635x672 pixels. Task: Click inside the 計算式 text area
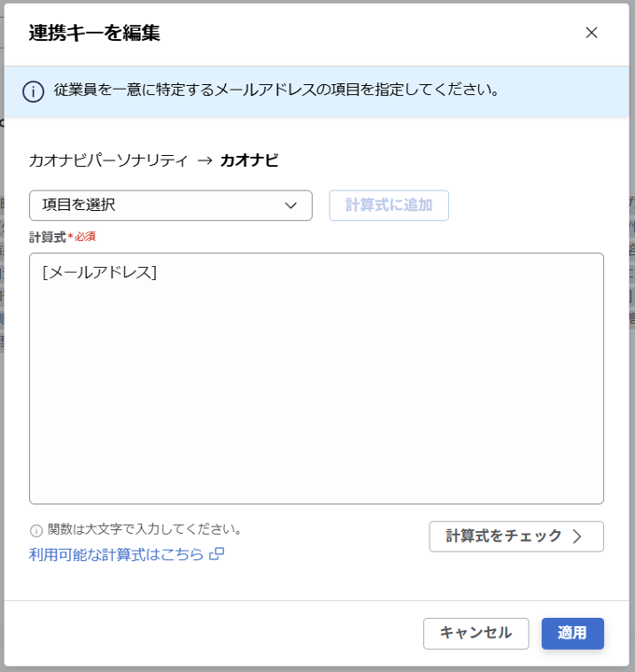tap(317, 378)
